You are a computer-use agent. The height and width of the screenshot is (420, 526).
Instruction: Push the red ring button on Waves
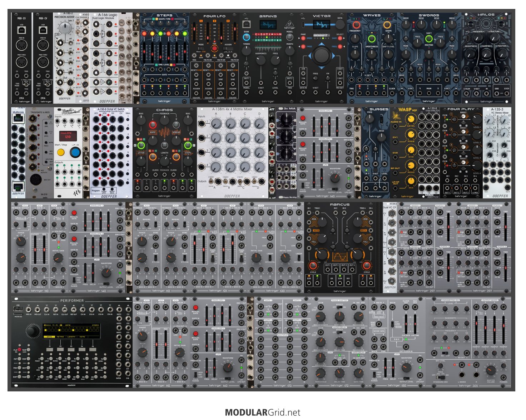pyautogui.click(x=356, y=25)
